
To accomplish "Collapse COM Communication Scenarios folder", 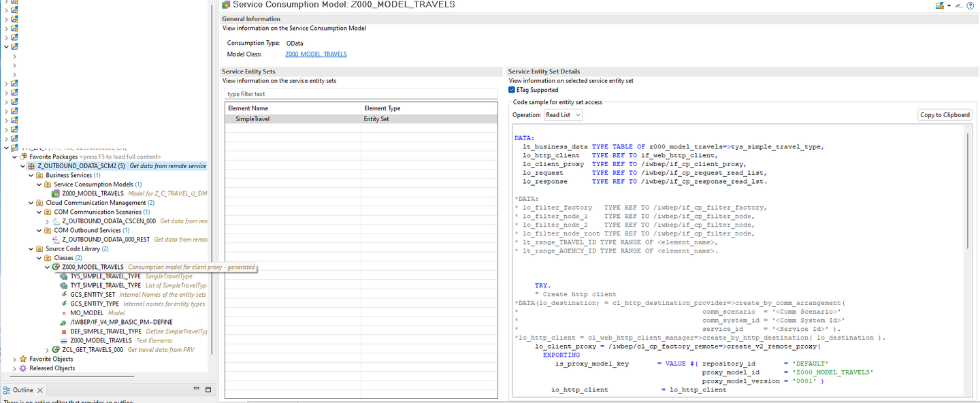I will point(39,212).
